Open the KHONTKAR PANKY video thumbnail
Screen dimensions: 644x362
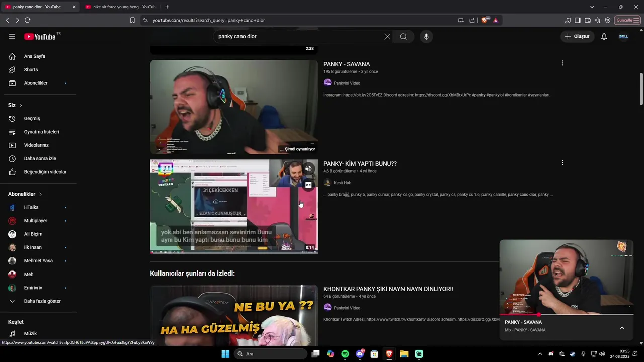tap(234, 315)
